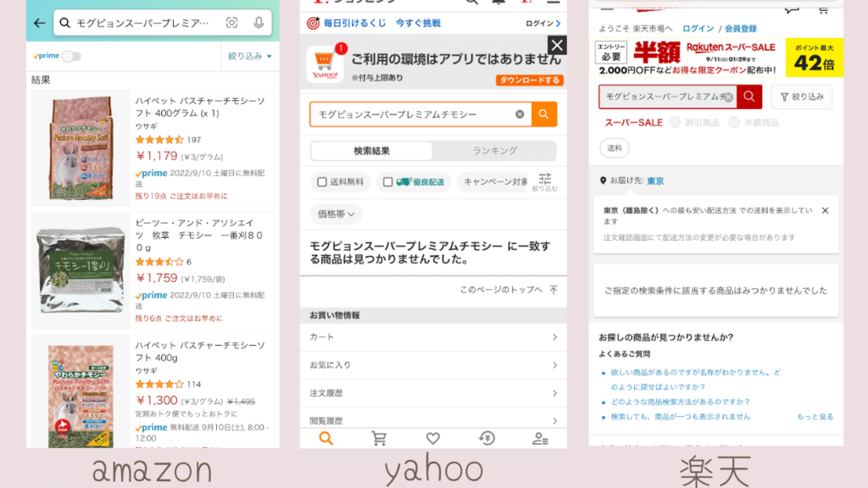Screen dimensions: 868x488
Task: Open FAQ どのような商品検索方法があるのですか
Action: click(680, 402)
